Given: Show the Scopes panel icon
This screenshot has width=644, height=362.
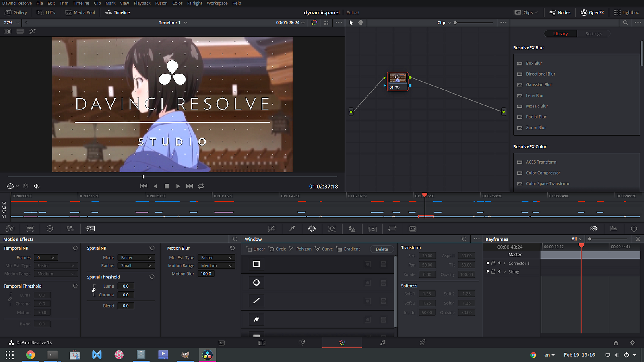Looking at the screenshot, I should tap(614, 228).
